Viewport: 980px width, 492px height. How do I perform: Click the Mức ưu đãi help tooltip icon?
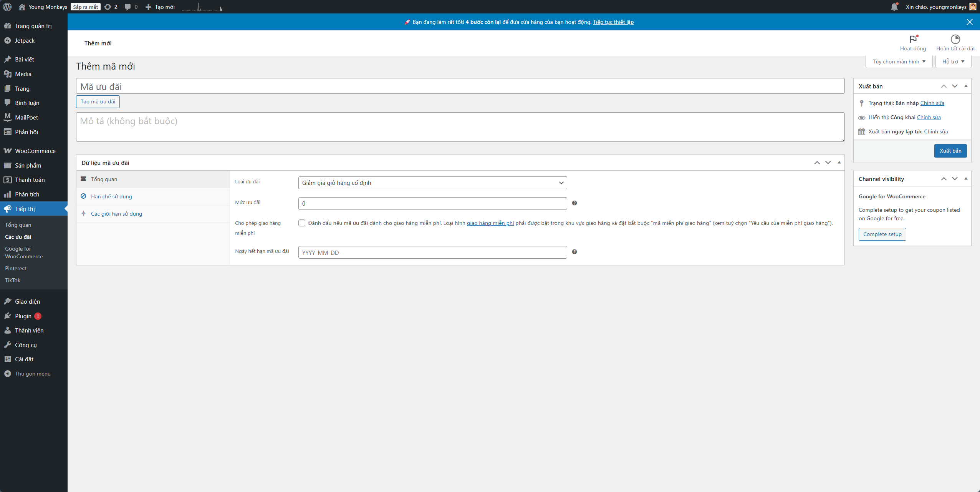pos(574,203)
